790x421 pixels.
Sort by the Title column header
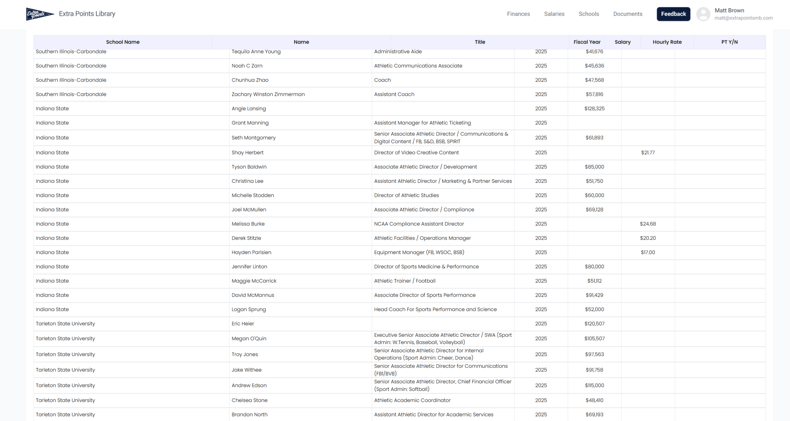pyautogui.click(x=480, y=42)
